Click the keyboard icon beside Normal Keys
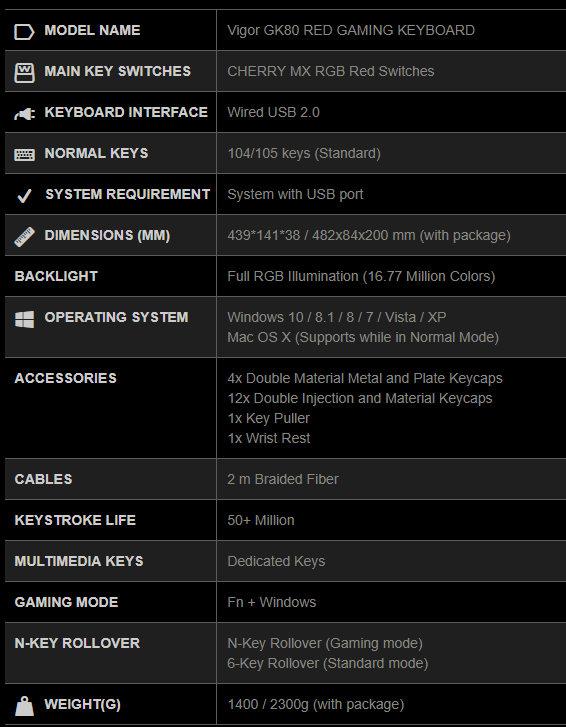The height and width of the screenshot is (727, 566). pyautogui.click(x=24, y=154)
